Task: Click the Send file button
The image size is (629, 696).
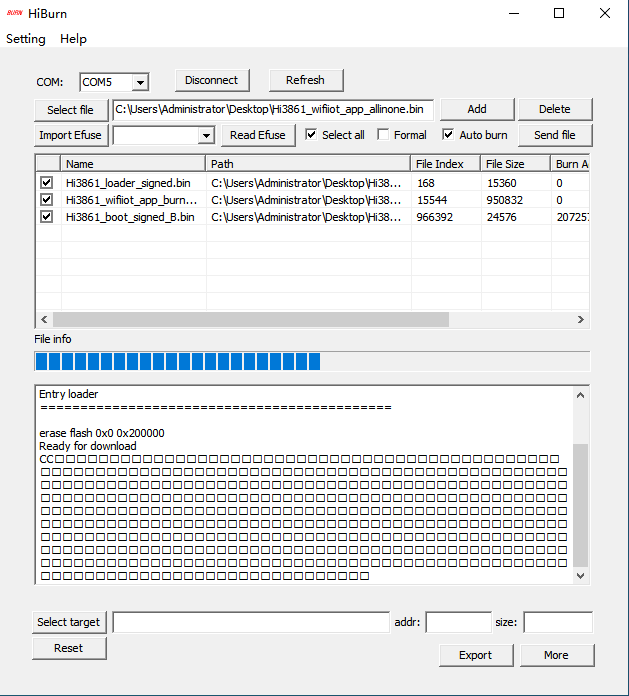Action: coord(555,135)
